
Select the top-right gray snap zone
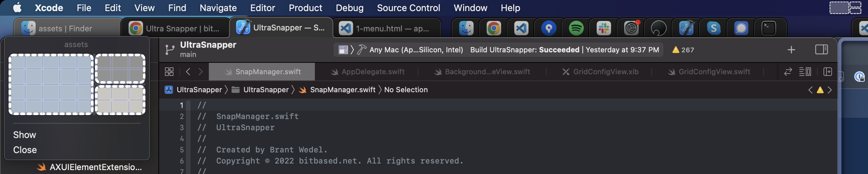[120, 69]
